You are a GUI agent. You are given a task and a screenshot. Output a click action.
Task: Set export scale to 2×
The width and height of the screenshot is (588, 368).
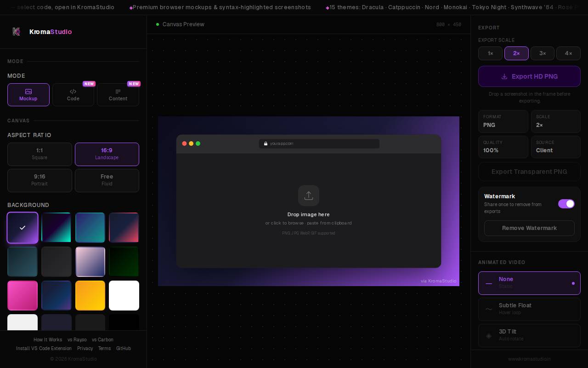[516, 53]
